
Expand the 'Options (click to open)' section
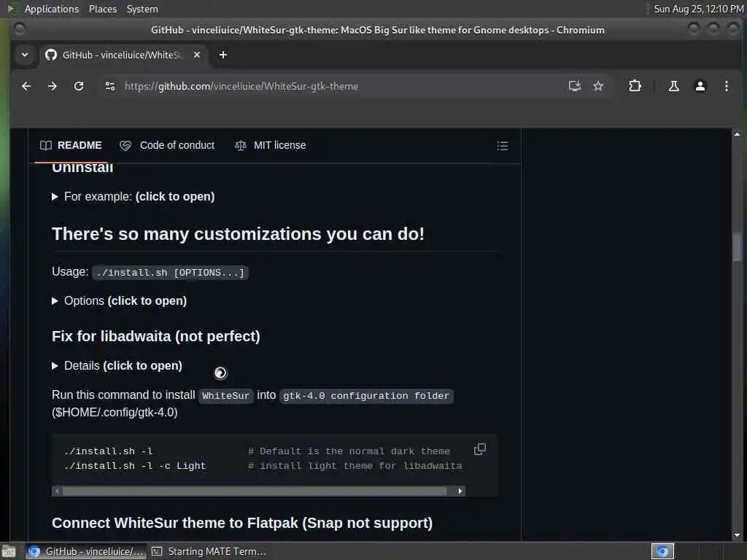[x=119, y=301]
